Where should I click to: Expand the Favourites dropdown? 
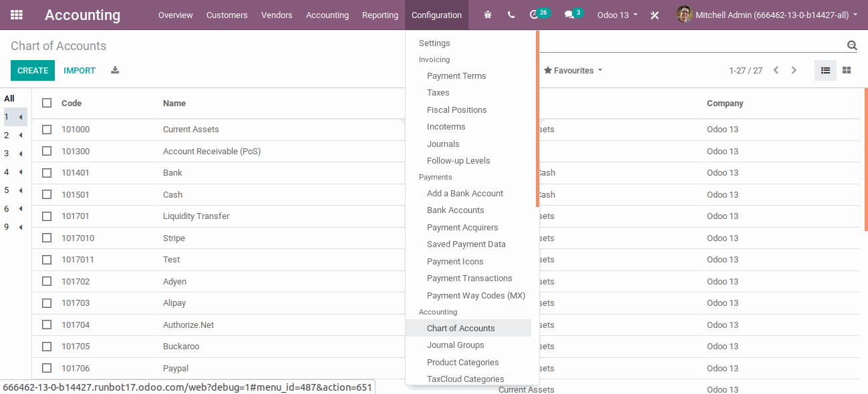(x=573, y=70)
